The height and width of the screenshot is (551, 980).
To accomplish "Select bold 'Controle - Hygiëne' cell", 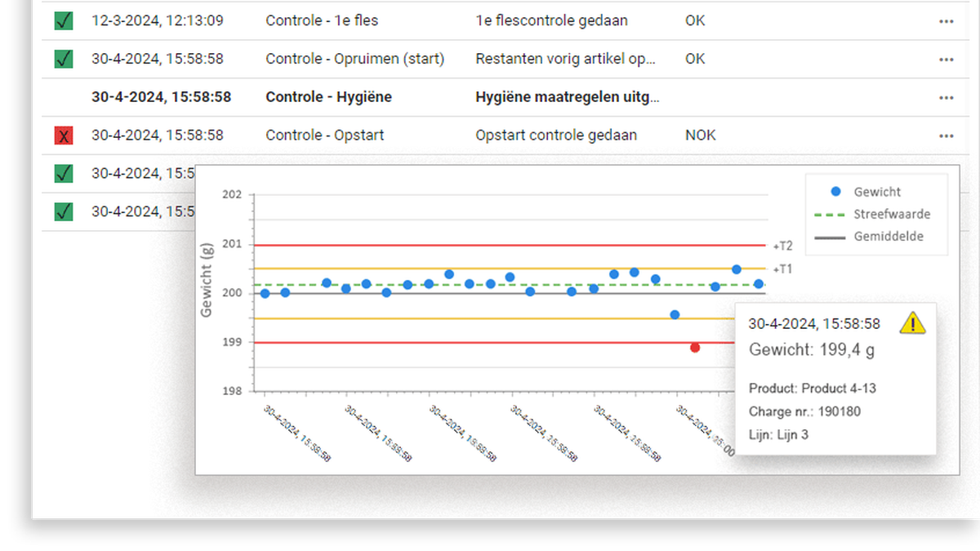I will pos(328,97).
